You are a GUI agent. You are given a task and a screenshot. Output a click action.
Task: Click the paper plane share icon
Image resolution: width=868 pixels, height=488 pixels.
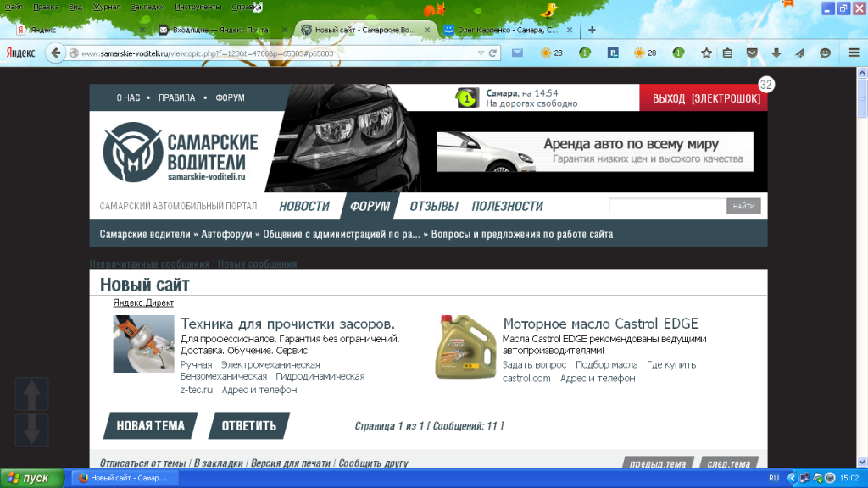(x=800, y=53)
